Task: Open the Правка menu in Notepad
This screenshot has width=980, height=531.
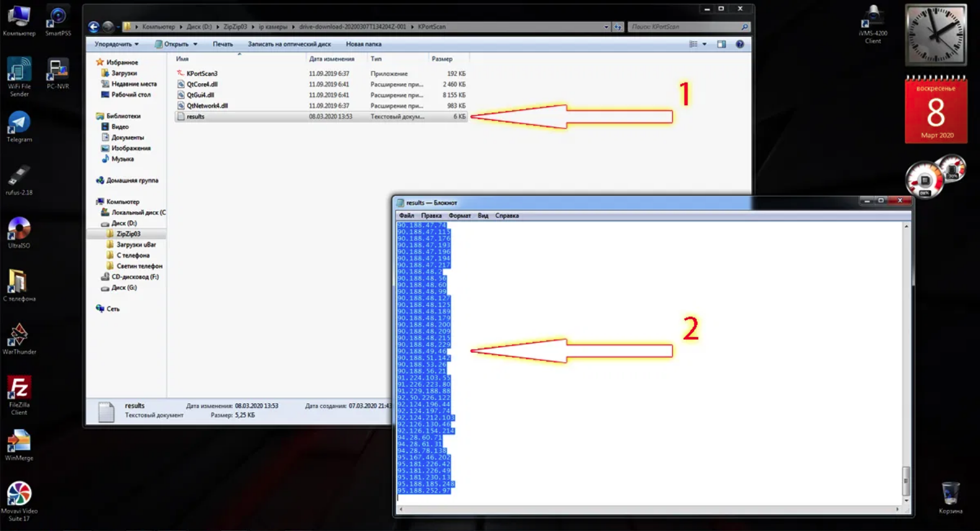Action: point(431,216)
